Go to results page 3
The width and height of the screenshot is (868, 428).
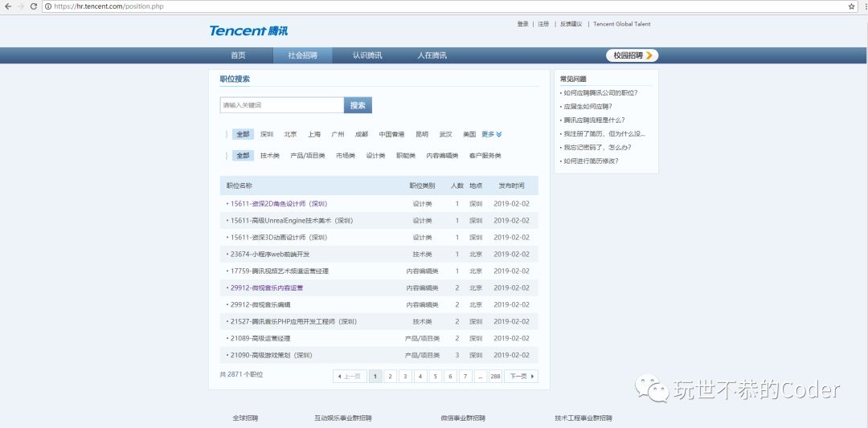click(405, 376)
